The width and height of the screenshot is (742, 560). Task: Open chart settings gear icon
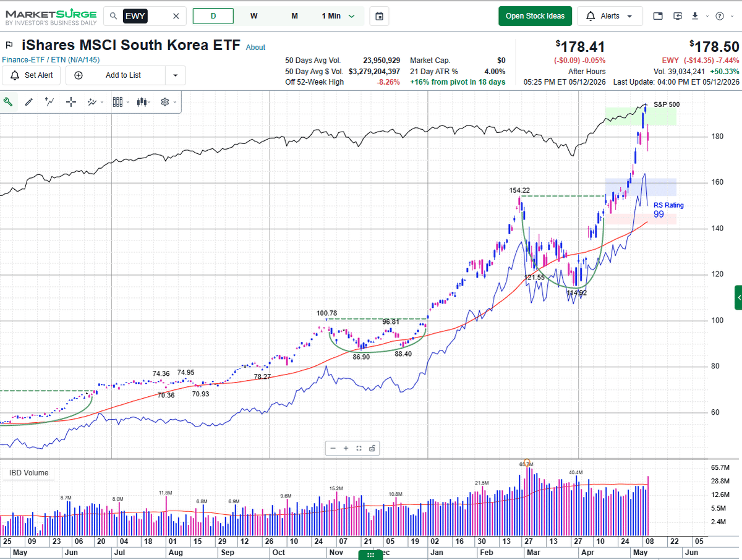click(x=165, y=102)
